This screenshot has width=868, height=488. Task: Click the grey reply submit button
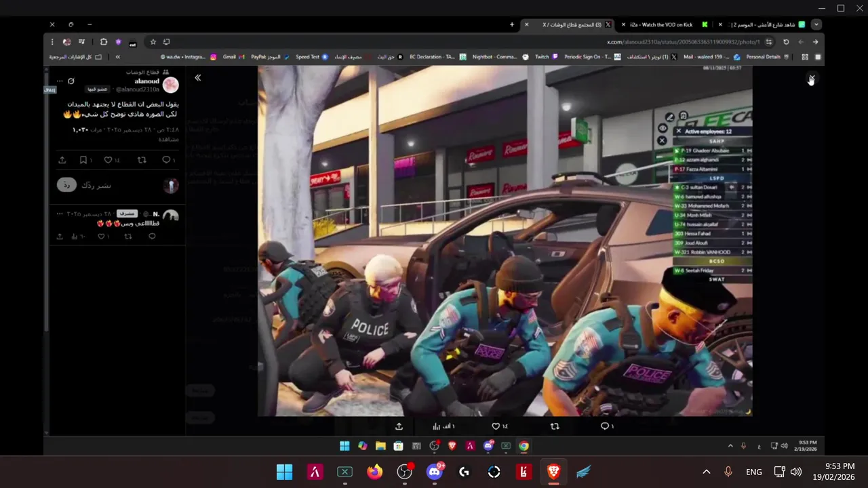(66, 185)
